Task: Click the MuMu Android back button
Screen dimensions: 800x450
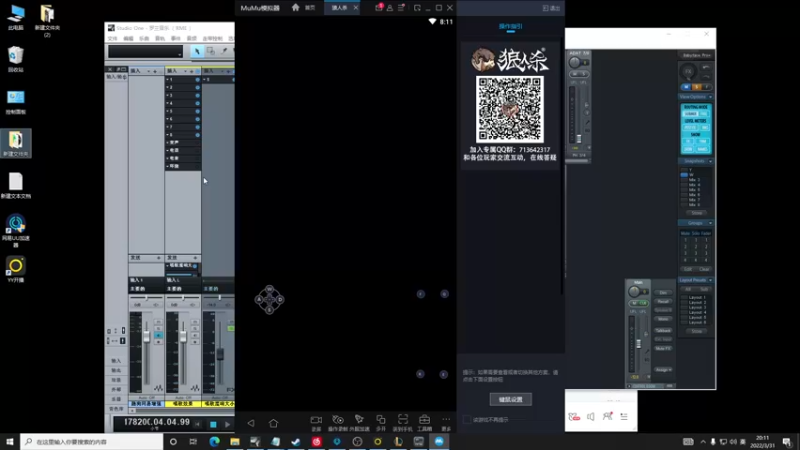Action: click(x=251, y=423)
